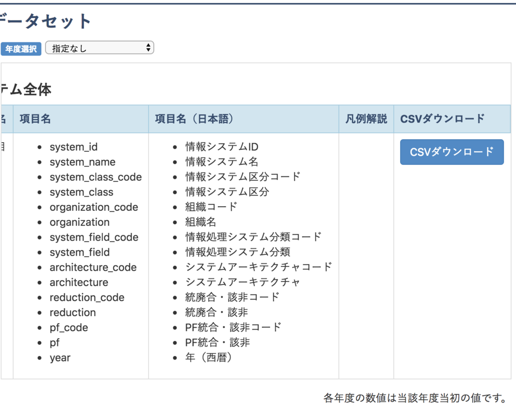Click the blue CSVダウンロード button
The height and width of the screenshot is (420, 516).
[x=452, y=152]
